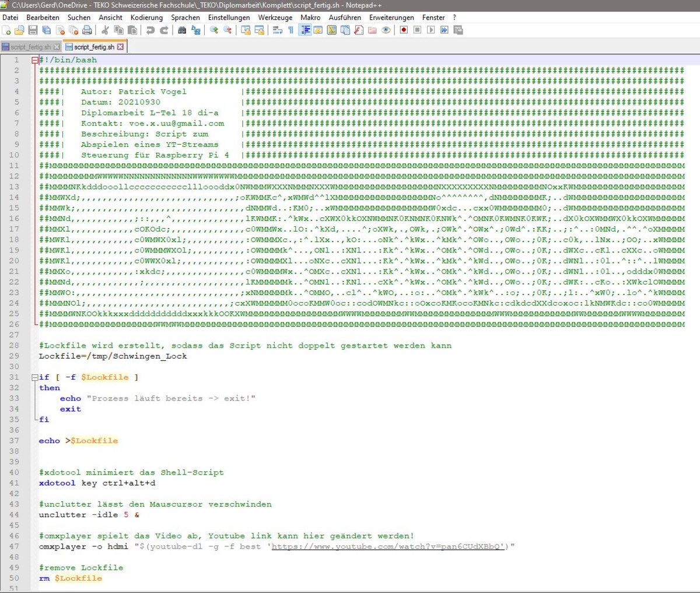700x593 pixels.
Task: Click the New file toolbar icon
Action: tap(6, 30)
